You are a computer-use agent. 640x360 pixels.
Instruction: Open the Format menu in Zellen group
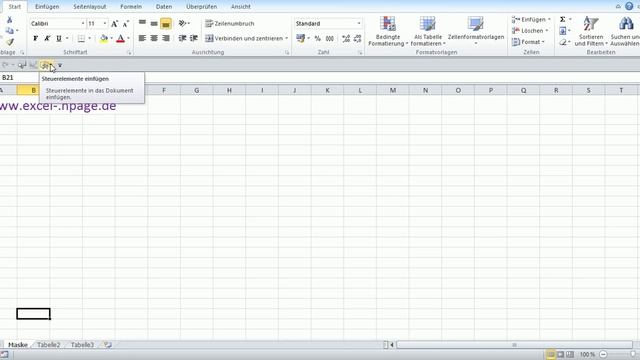[x=529, y=42]
